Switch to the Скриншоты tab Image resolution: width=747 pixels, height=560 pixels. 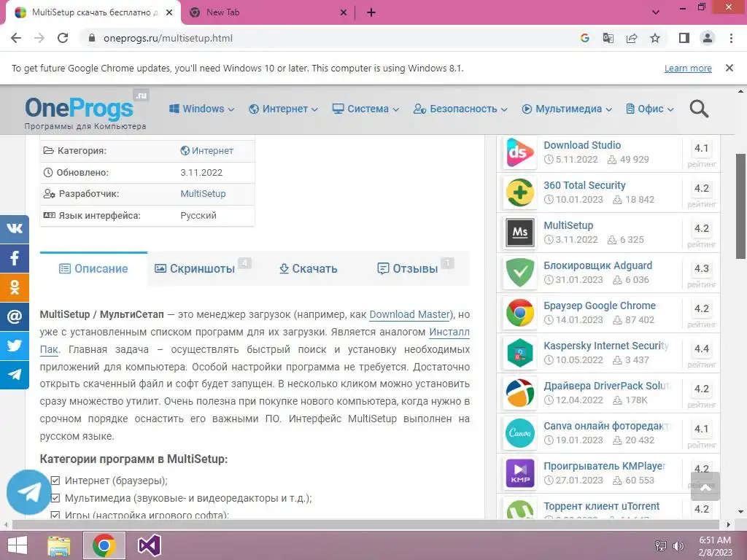(x=202, y=268)
